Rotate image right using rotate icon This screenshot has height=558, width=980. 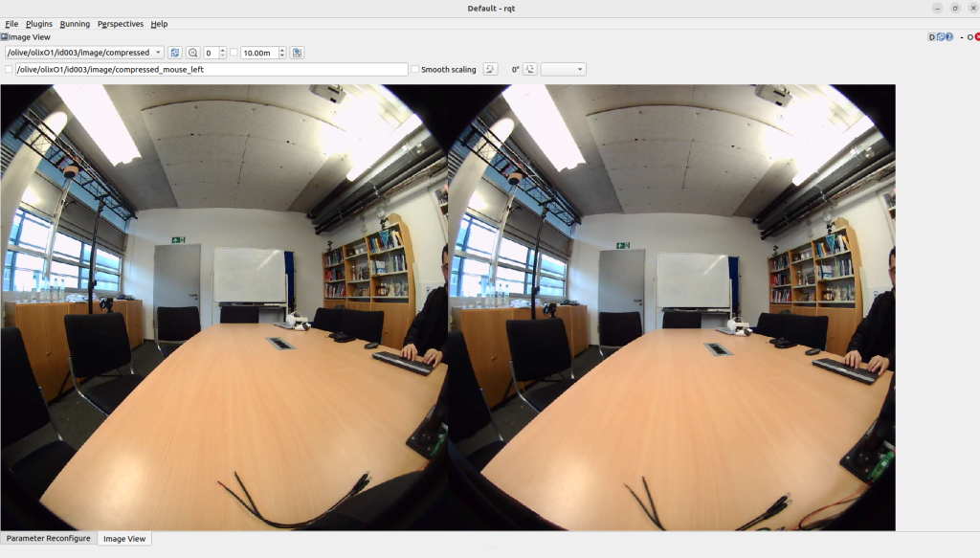pyautogui.click(x=530, y=70)
